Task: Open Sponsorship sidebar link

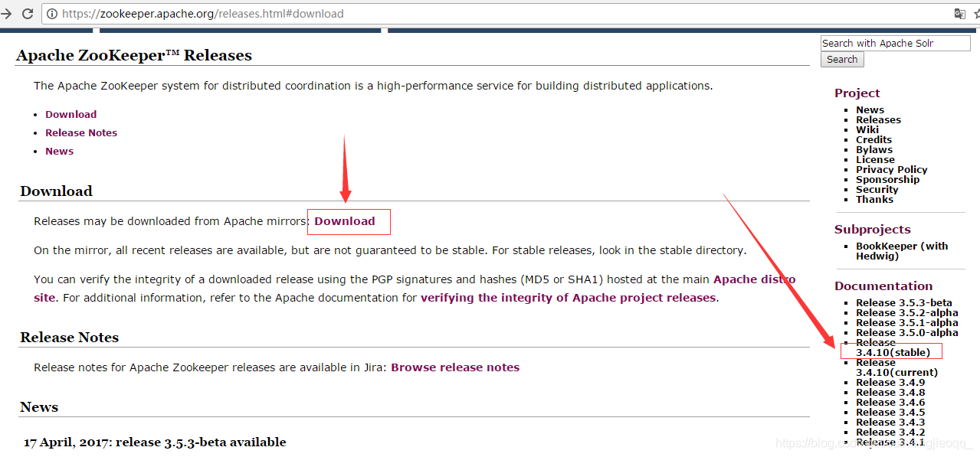Action: point(887,180)
